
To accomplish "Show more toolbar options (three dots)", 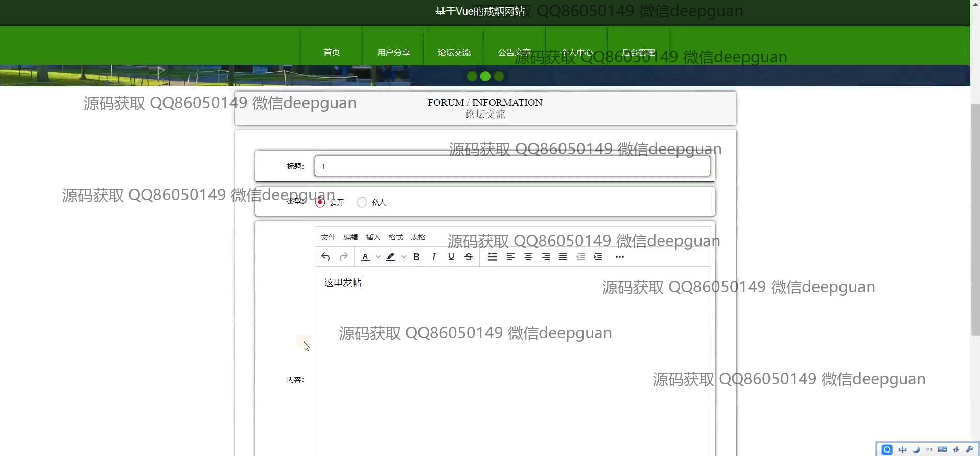I will coord(620,257).
